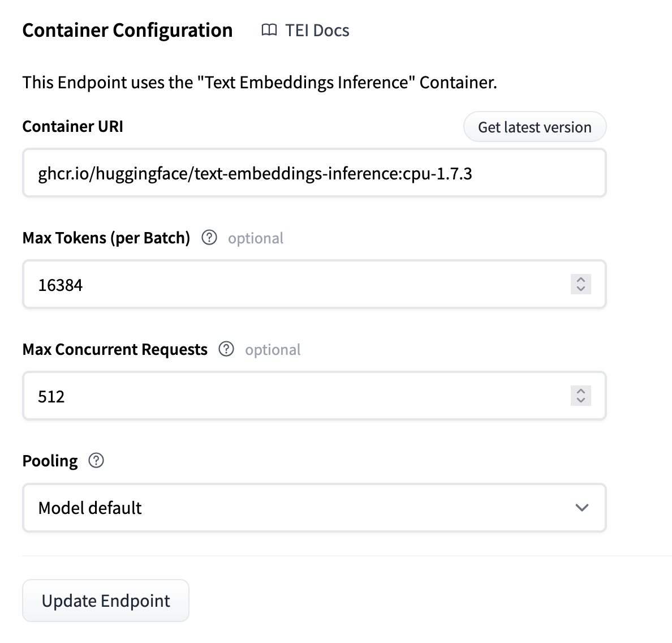Open the Pooling dropdown set to Model default
Image resolution: width=672 pixels, height=643 pixels.
point(305,508)
